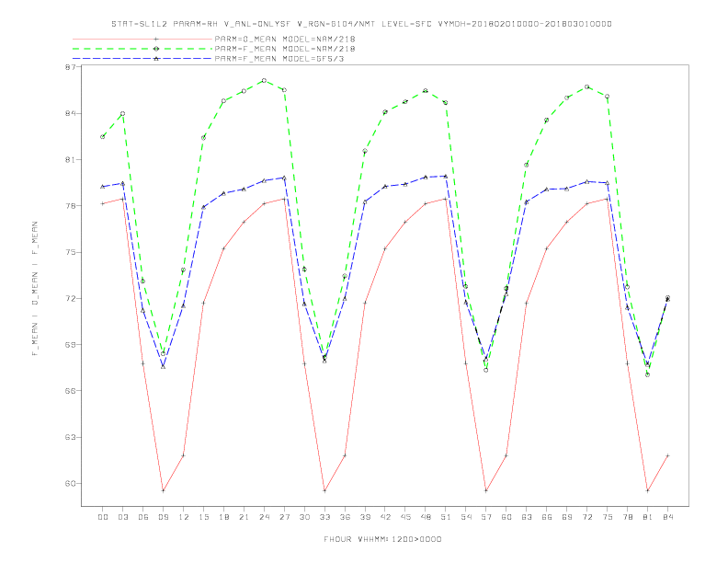Click x-axis forecast hour label 12
This screenshot has width=728, height=563.
coord(184,517)
